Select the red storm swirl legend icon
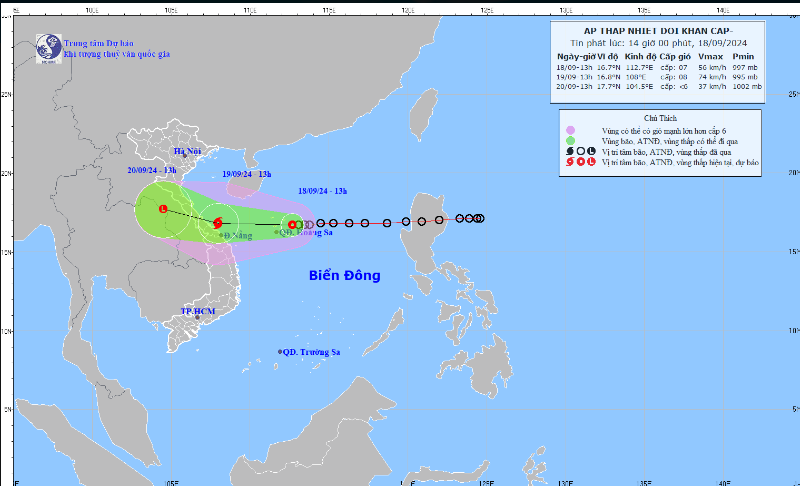Screen dimensions: 800x486 tap(570, 162)
